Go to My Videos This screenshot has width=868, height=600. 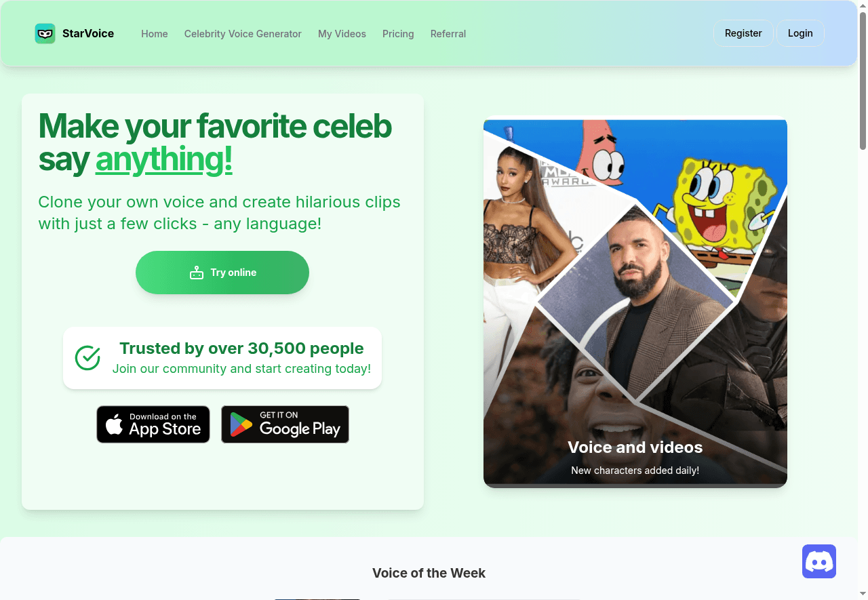(342, 34)
